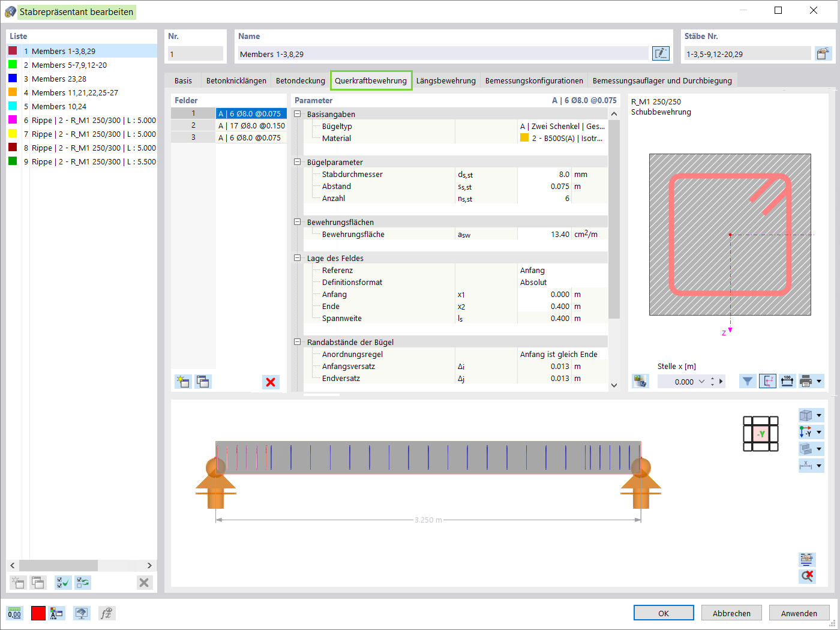Click the magnifier with red X icon

click(x=807, y=576)
